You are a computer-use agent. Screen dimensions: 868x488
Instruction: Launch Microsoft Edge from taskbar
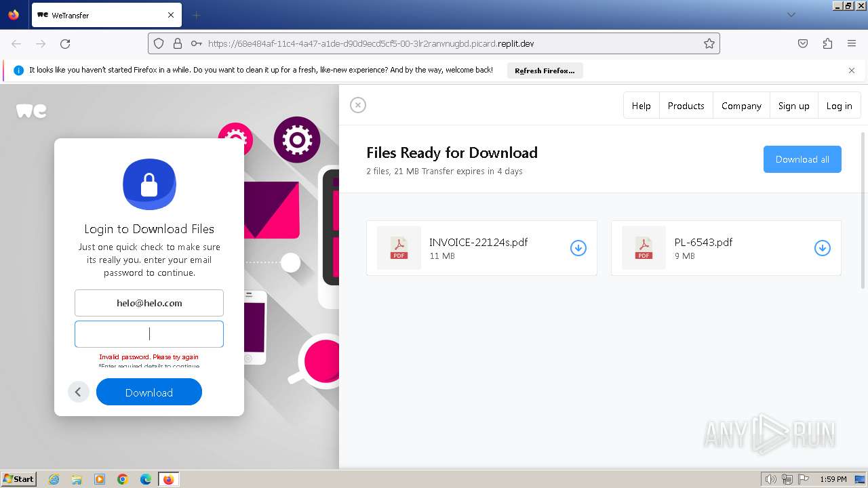pos(146,479)
